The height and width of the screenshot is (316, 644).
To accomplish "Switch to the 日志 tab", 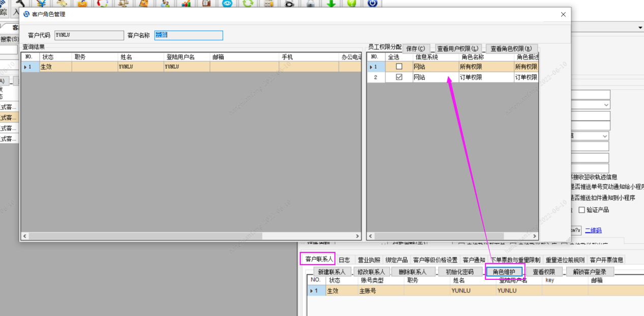I will pos(344,260).
